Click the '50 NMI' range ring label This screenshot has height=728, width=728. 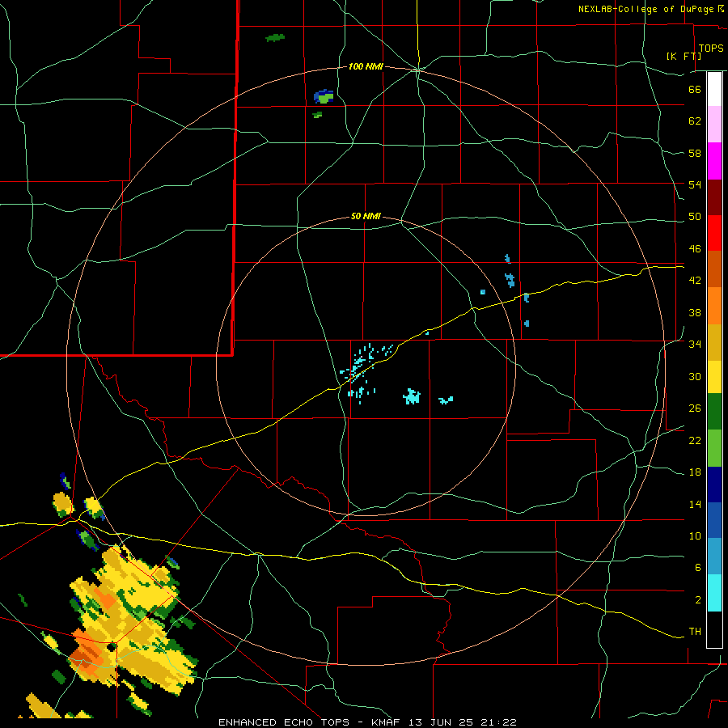click(366, 216)
